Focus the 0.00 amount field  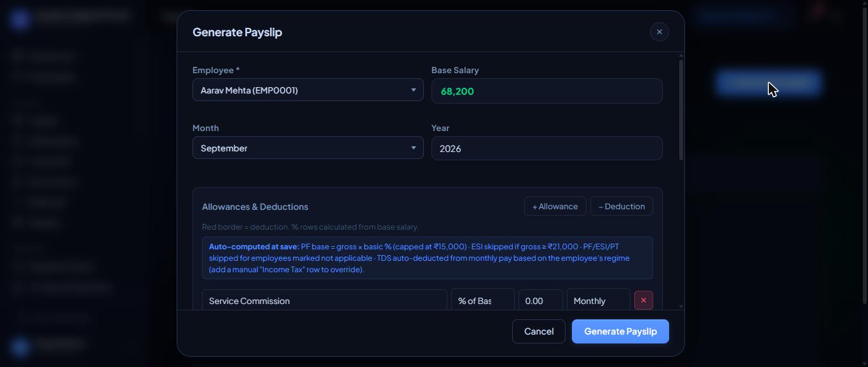(541, 300)
